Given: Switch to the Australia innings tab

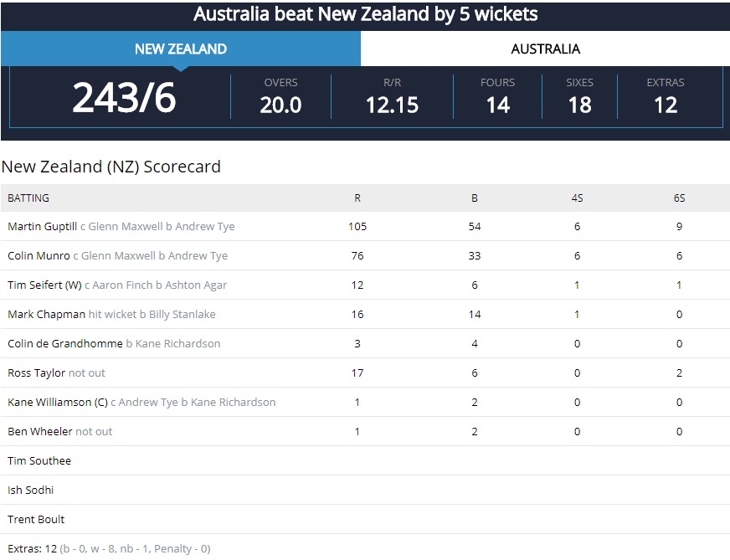Looking at the screenshot, I should pos(545,49).
